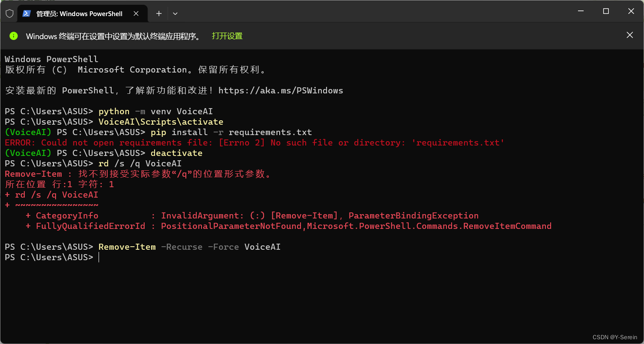644x344 pixels.
Task: Click 'pip install -r requirements.txt' command
Action: point(231,132)
